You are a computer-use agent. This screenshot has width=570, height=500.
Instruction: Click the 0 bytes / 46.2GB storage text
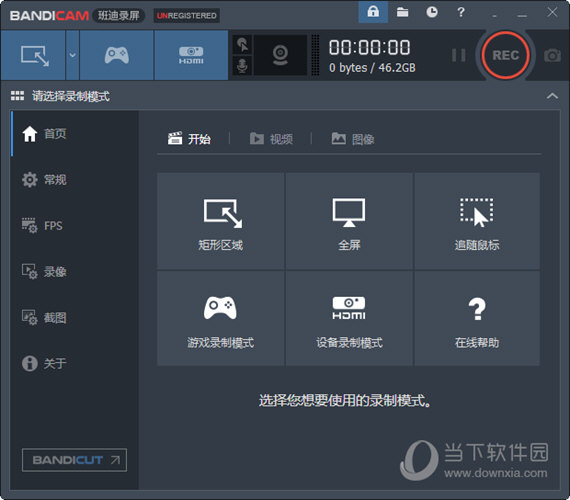coord(372,68)
